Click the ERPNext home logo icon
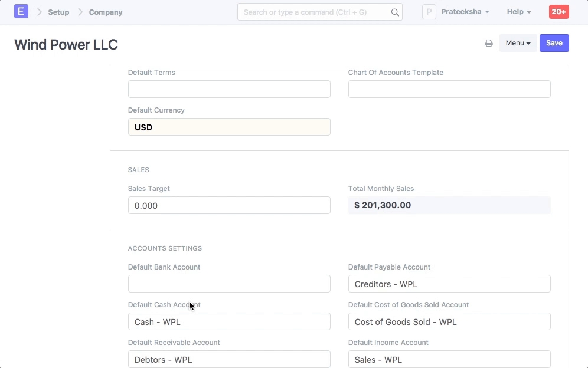588x368 pixels. [21, 12]
